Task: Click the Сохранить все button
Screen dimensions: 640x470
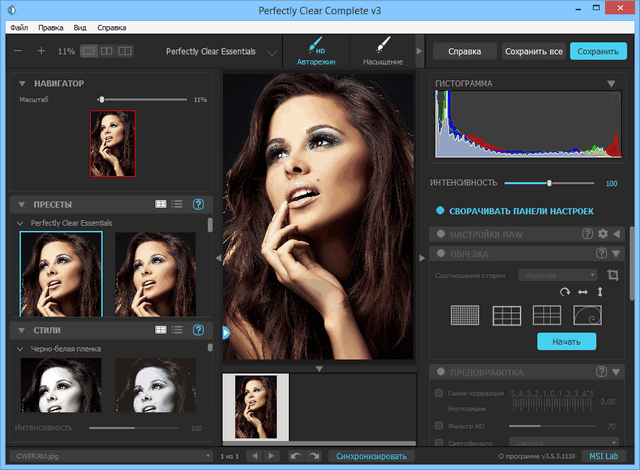Action: tap(533, 51)
